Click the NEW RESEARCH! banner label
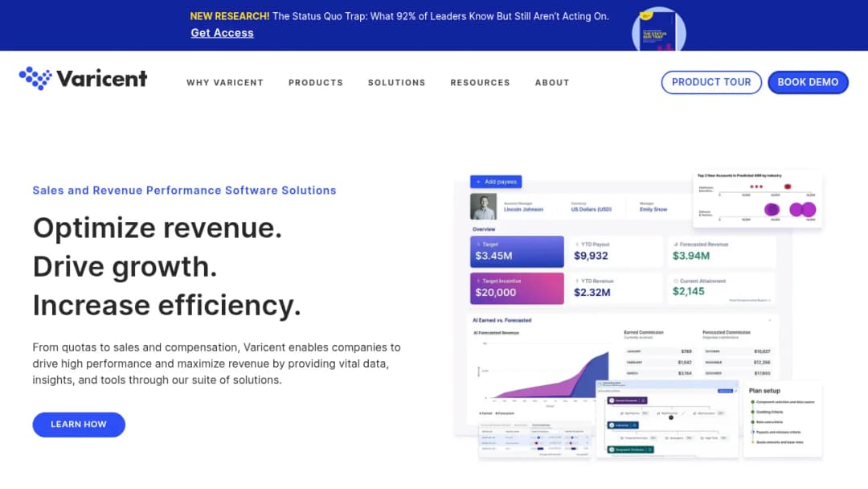The image size is (868, 489). coord(230,17)
